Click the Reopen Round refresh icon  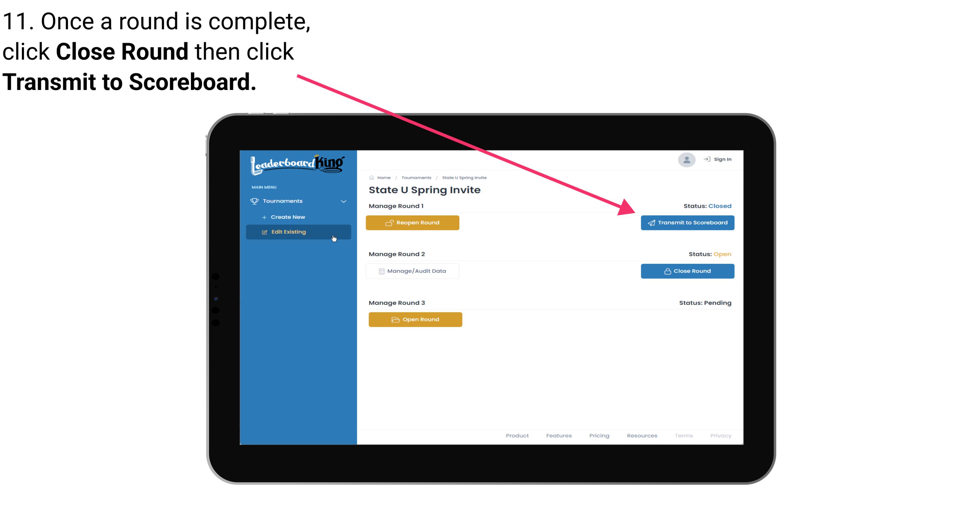point(389,223)
